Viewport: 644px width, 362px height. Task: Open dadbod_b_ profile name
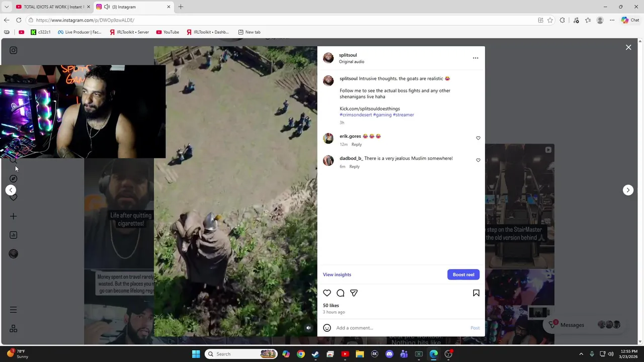click(351, 158)
